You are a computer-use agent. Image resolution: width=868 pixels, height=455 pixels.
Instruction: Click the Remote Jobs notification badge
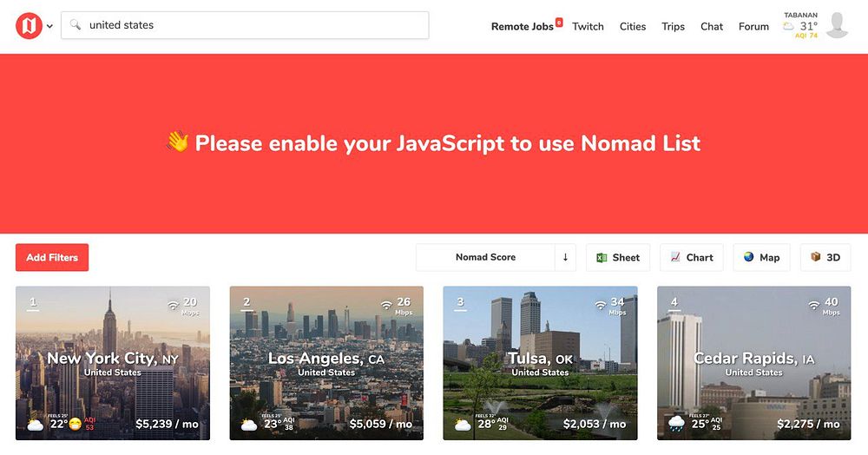point(559,22)
